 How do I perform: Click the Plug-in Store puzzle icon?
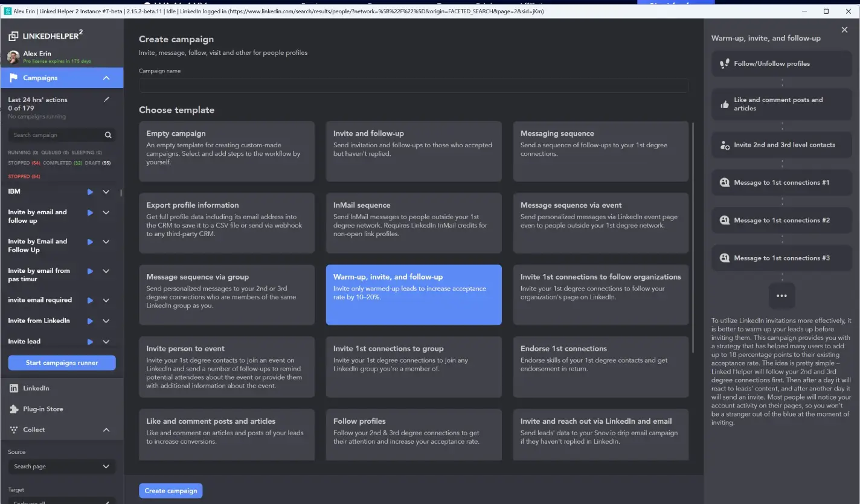[x=14, y=409]
